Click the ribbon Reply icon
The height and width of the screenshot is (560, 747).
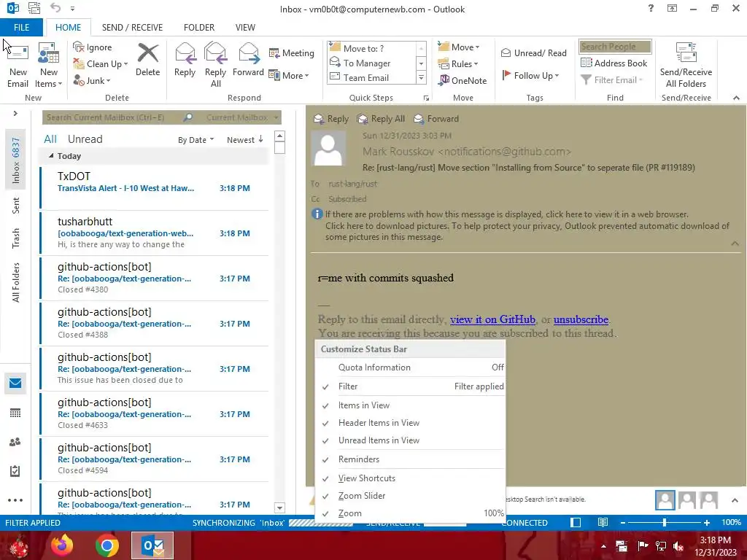(x=185, y=53)
